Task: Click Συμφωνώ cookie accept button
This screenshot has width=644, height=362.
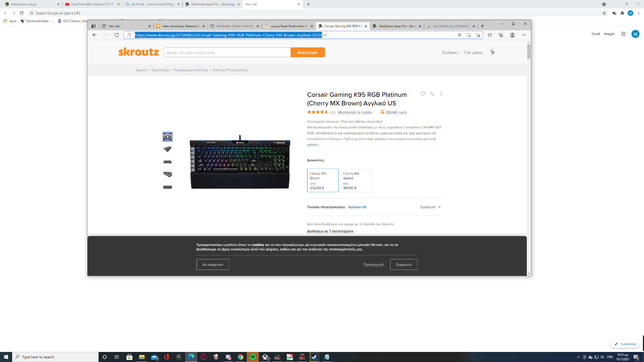Action: 404,265
